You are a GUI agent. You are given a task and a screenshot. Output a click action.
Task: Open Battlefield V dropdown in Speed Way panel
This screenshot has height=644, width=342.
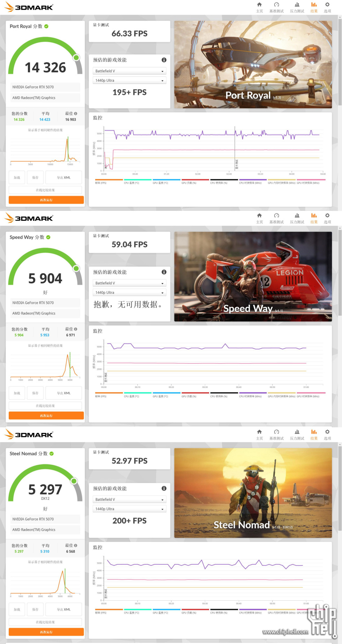[129, 283]
